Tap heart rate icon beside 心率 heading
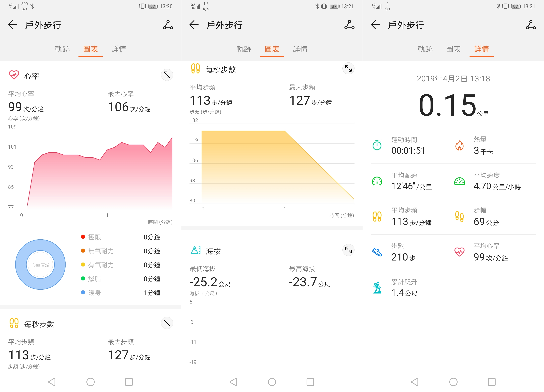Screen dimensions: 544x392 (14, 75)
